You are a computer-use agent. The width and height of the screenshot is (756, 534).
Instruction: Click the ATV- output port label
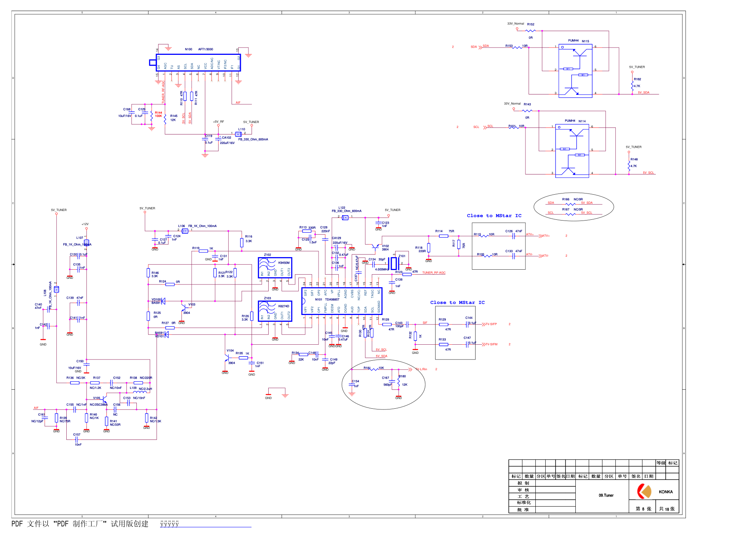click(x=545, y=256)
